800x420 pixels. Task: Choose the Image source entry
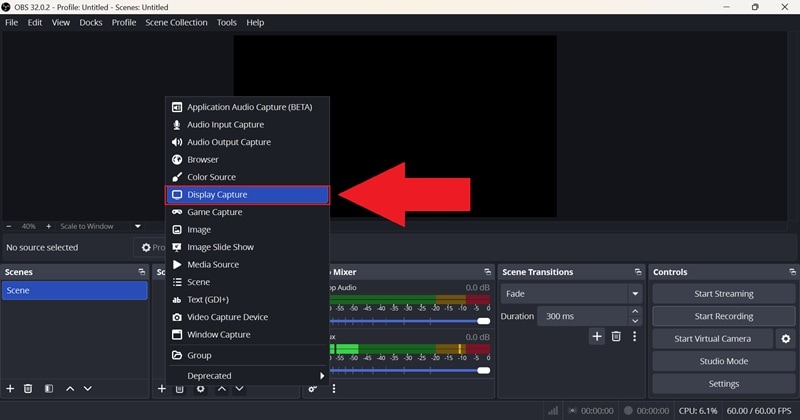tap(247, 230)
